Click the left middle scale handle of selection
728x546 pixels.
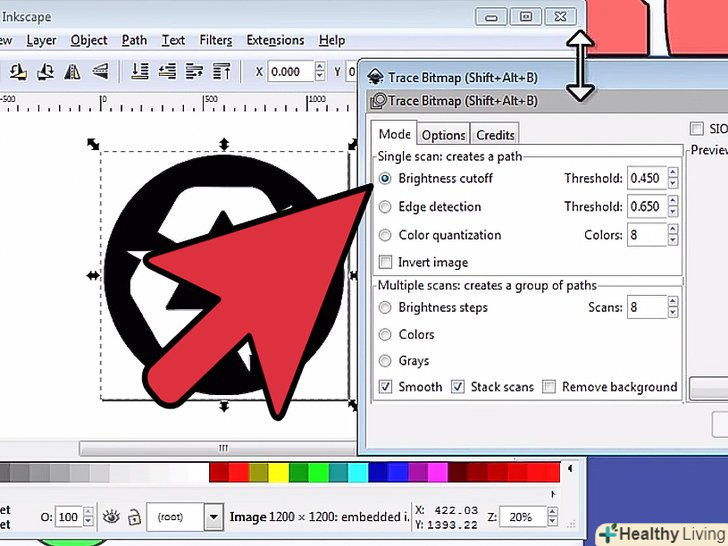(x=93, y=276)
